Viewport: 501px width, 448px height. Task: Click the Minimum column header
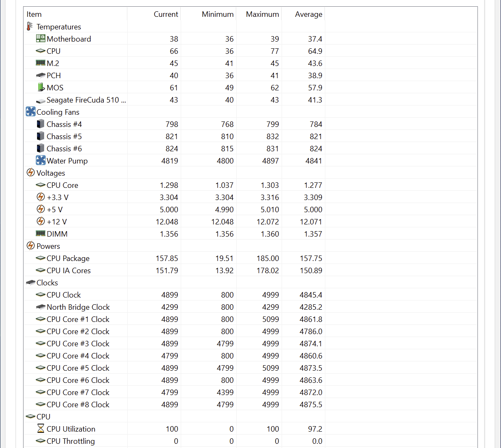[x=217, y=14]
